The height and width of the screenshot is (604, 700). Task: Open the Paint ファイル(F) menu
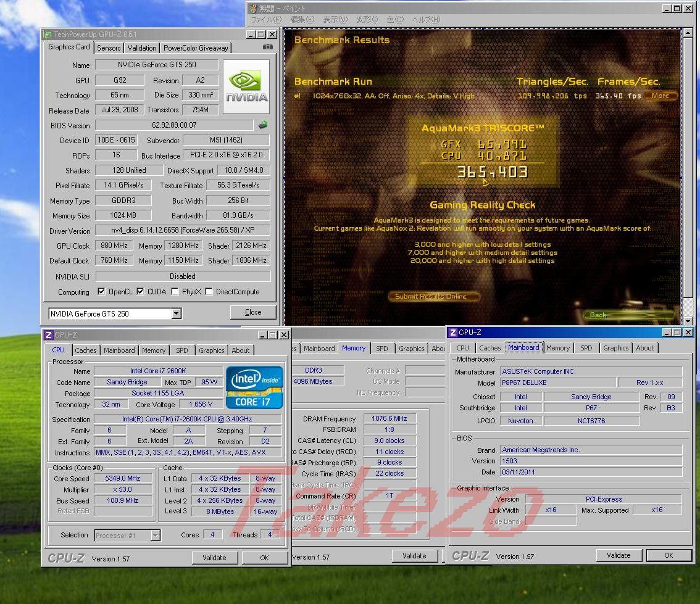coord(266,20)
